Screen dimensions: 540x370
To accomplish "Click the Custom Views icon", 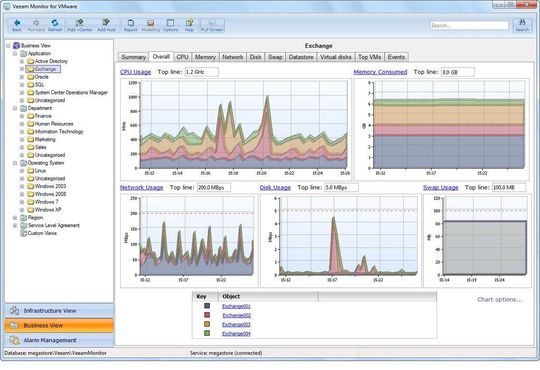I will click(x=23, y=233).
